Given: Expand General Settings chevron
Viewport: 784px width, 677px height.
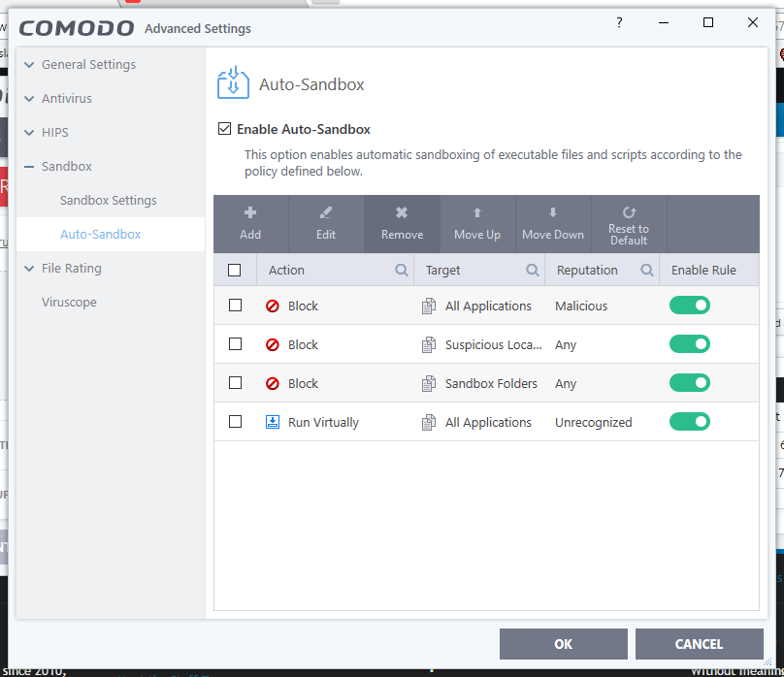Looking at the screenshot, I should [29, 65].
